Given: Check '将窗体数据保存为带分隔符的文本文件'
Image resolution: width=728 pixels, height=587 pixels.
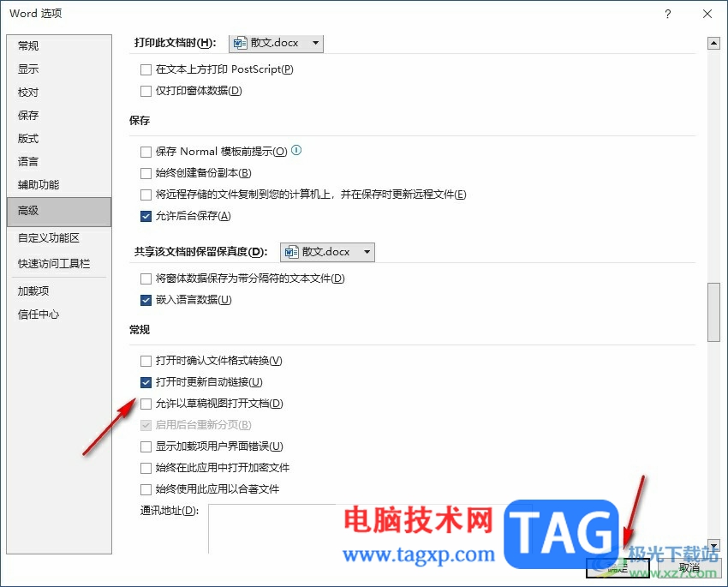Looking at the screenshot, I should click(146, 279).
